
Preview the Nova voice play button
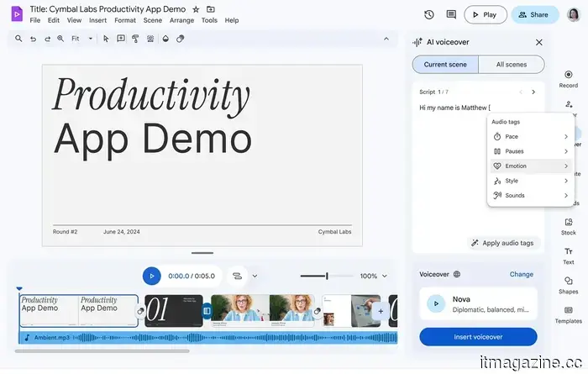(x=436, y=304)
